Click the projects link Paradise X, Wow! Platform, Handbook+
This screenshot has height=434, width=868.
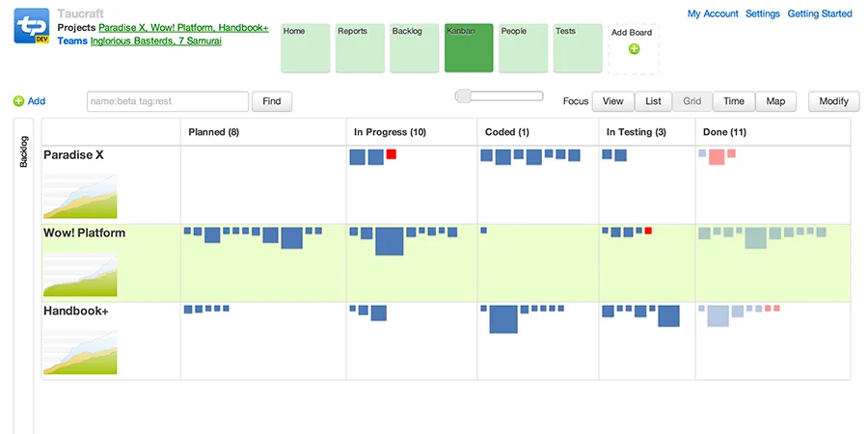coord(184,28)
